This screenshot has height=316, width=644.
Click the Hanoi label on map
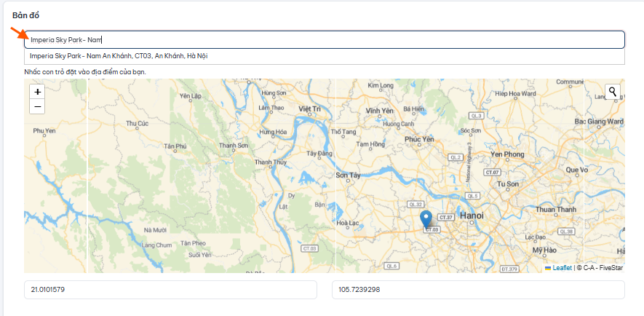coord(472,216)
